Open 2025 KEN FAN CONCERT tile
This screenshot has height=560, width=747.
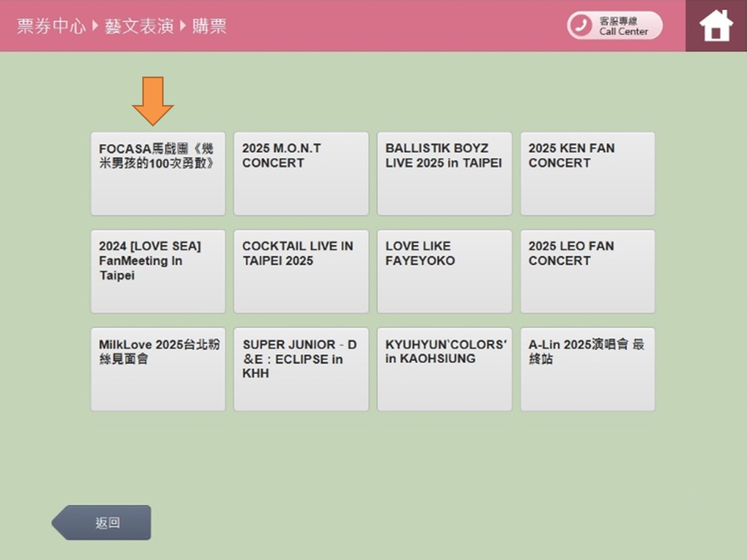(587, 173)
